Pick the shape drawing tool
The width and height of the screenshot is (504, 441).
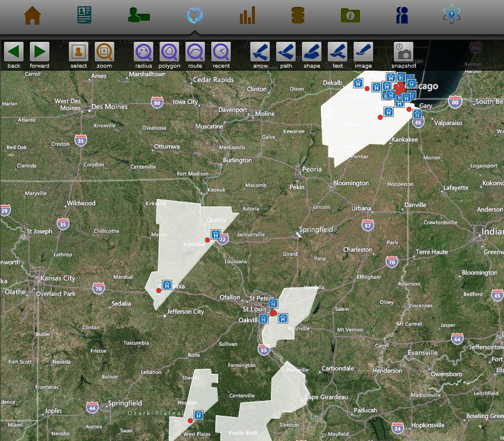point(312,52)
